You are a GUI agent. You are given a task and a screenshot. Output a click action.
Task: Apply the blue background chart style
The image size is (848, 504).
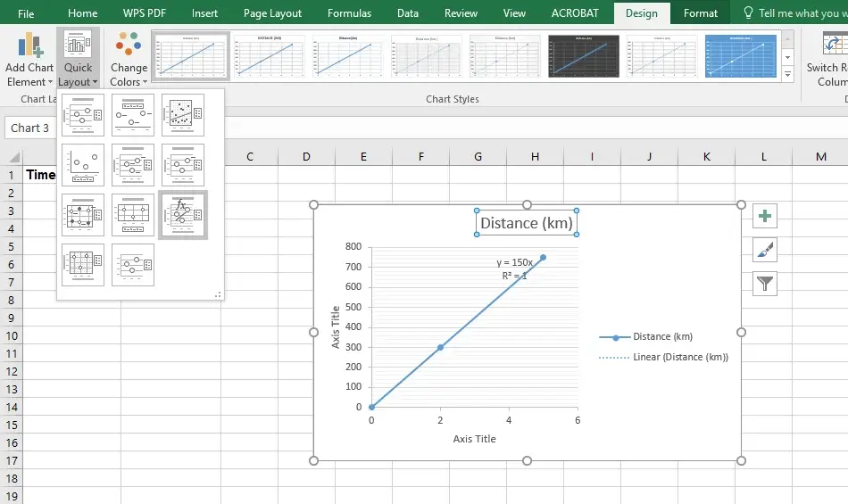741,57
